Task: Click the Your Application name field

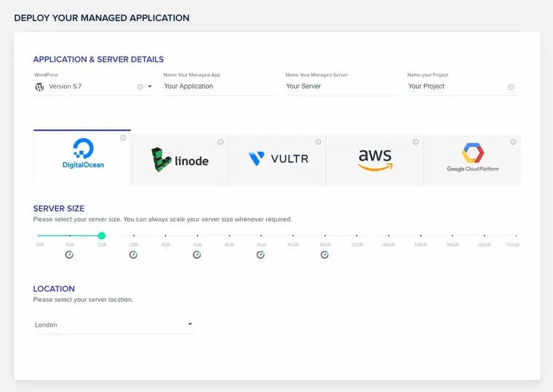Action: (x=220, y=87)
